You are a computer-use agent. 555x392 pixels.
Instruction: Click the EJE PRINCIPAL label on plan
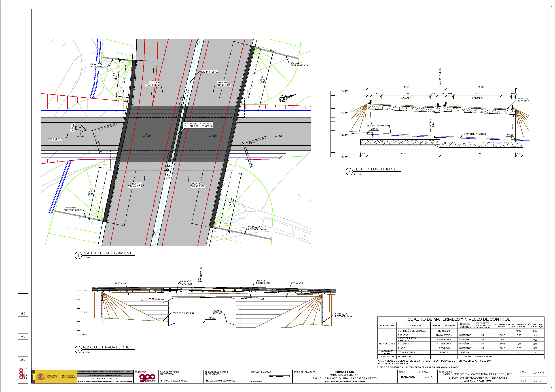tap(210, 72)
